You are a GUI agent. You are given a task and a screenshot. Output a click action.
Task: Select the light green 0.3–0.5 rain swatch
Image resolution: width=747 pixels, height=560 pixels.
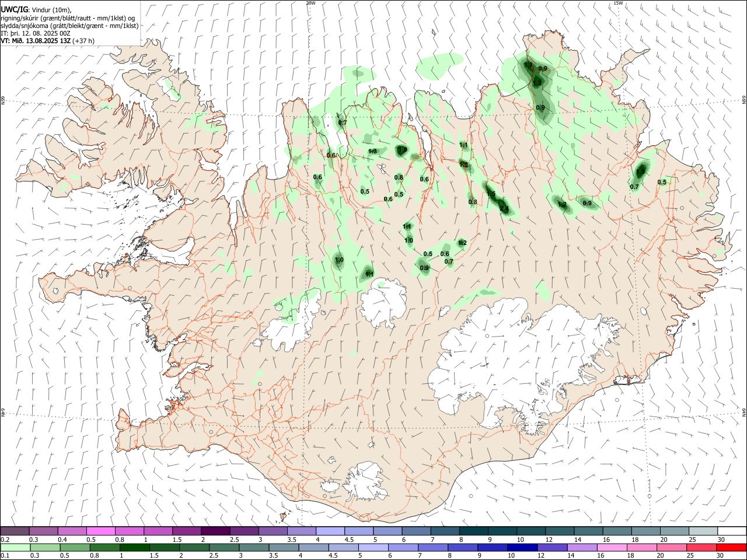coord(44,547)
